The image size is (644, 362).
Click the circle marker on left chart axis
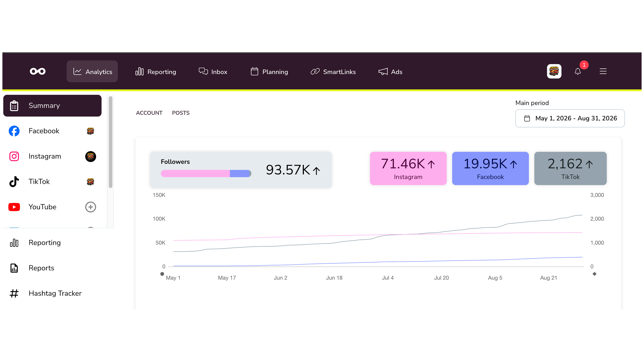(162, 274)
